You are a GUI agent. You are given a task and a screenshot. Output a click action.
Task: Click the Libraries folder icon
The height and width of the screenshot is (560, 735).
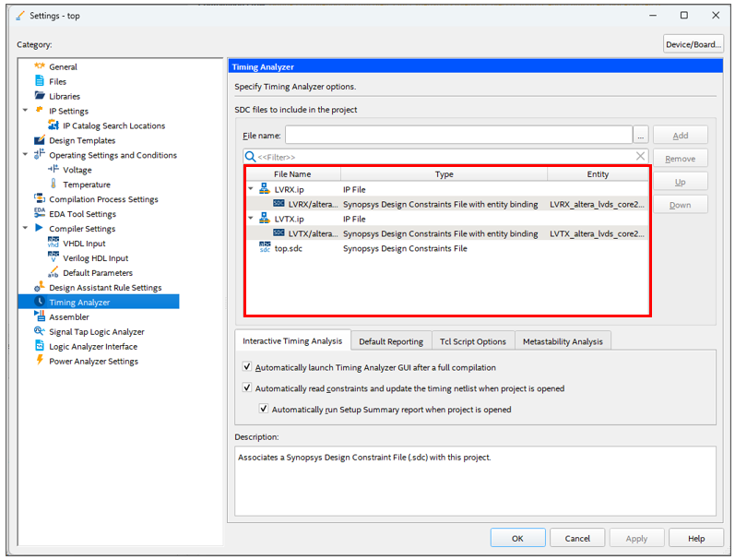click(40, 96)
